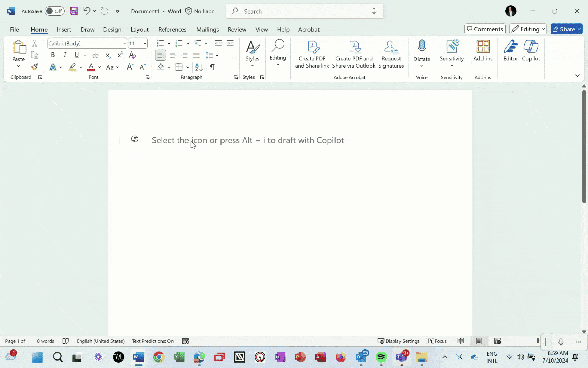The image size is (588, 368).
Task: Click the Focus mode button
Action: [437, 341]
